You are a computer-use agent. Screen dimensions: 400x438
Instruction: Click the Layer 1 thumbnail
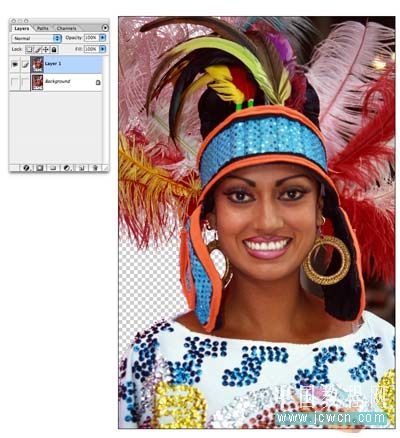tap(37, 65)
